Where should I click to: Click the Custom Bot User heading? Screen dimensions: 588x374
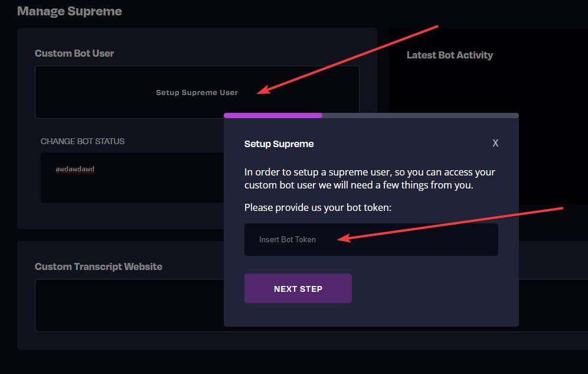point(74,53)
